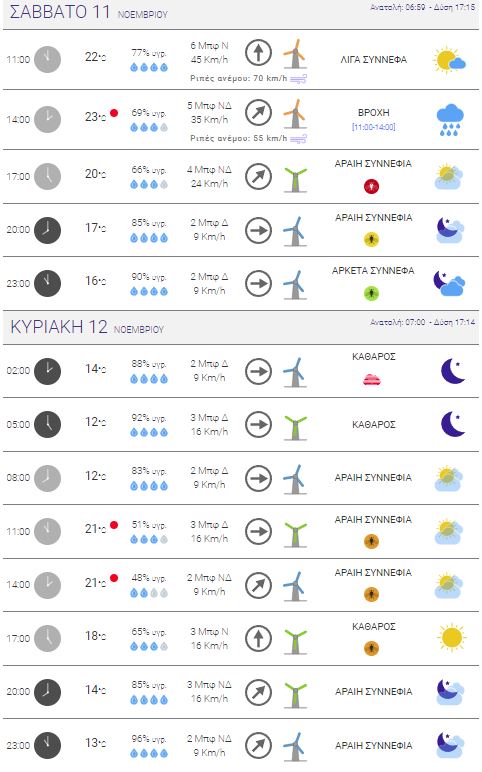The image size is (482, 772).
Task: Click the humidity droplets at Sunday 14:00
Action: 149,593
